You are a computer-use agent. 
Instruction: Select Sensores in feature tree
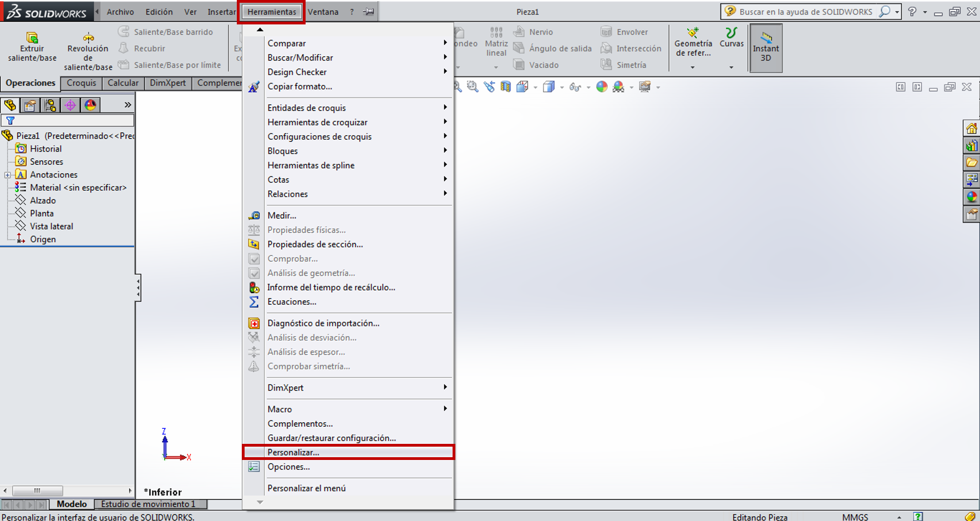point(39,161)
